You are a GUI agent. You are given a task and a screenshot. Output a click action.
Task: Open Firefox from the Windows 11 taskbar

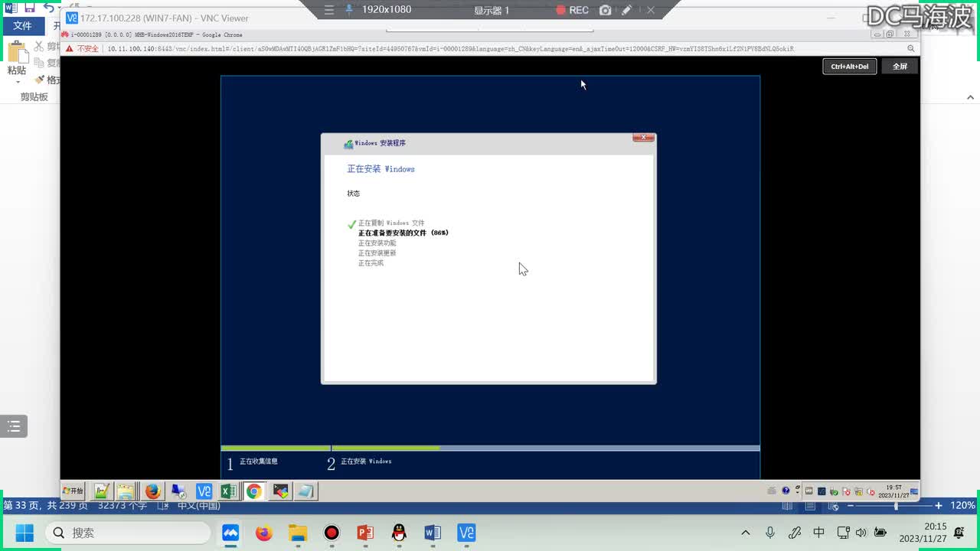click(264, 533)
